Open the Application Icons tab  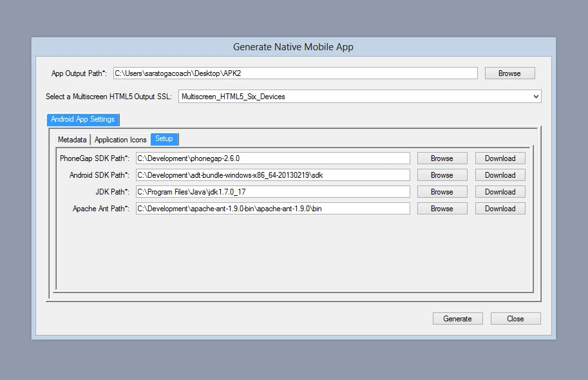[x=120, y=140]
